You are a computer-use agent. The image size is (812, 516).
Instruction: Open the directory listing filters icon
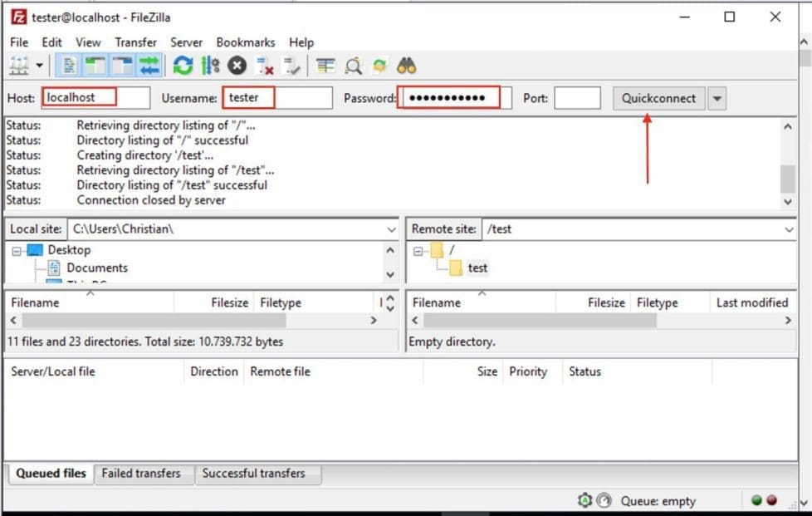tap(325, 66)
